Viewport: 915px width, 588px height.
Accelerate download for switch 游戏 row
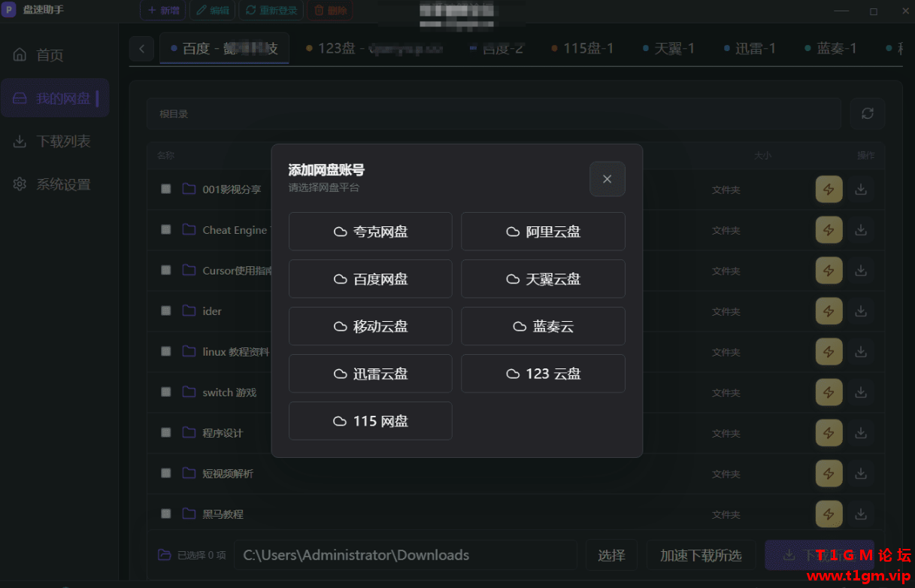tap(829, 393)
